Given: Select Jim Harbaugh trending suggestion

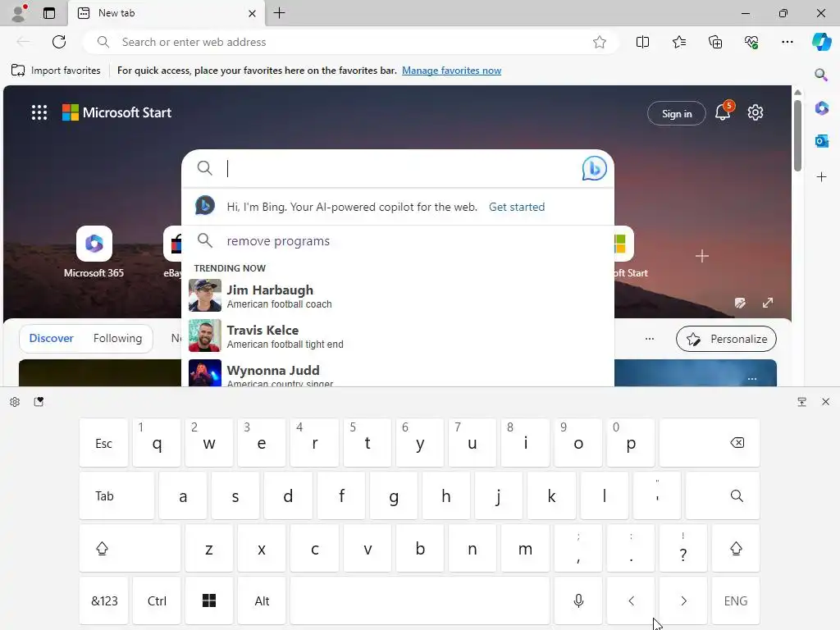Looking at the screenshot, I should click(398, 295).
